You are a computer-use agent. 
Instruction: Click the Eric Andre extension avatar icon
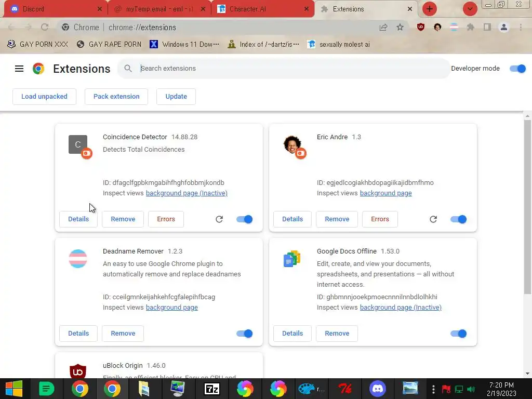(x=292, y=144)
